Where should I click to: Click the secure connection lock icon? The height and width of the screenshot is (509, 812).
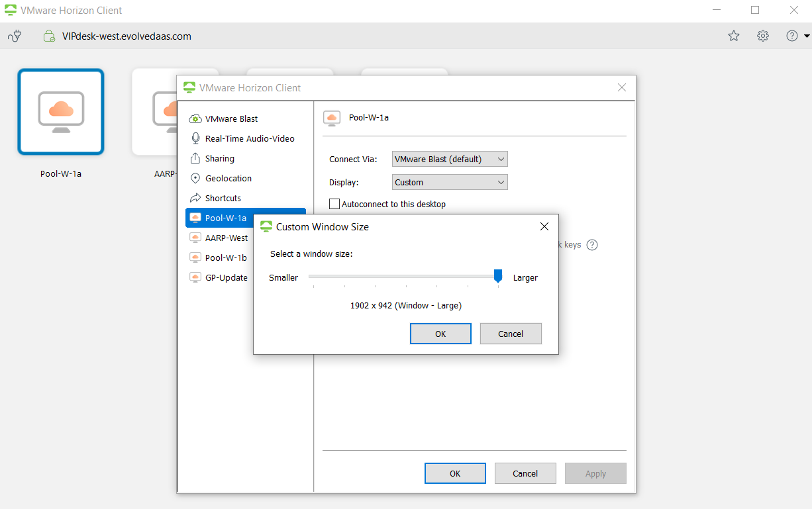(x=49, y=36)
